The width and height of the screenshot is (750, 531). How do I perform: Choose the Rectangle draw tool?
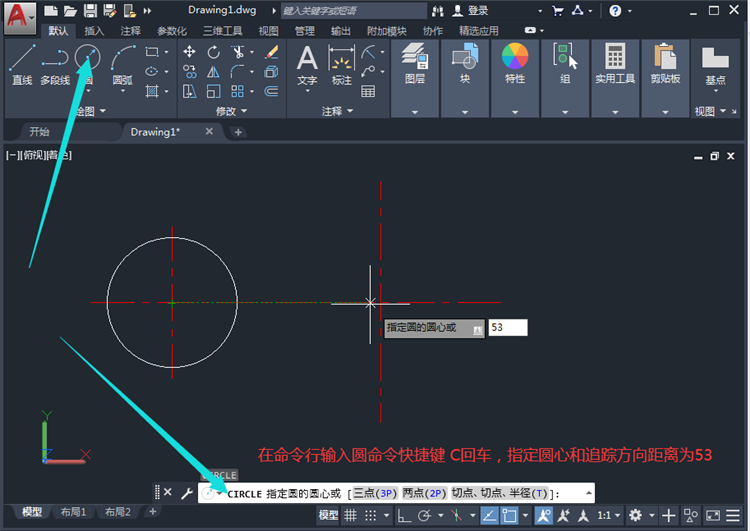[152, 52]
